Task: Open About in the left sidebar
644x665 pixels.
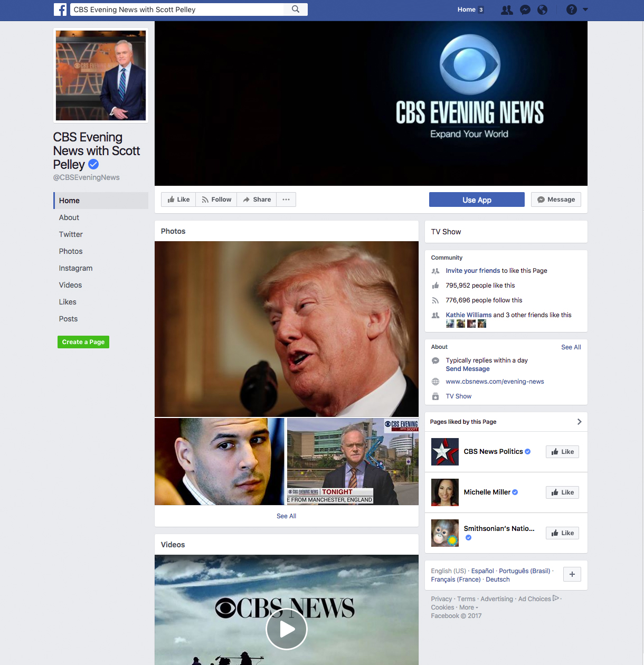Action: point(69,217)
